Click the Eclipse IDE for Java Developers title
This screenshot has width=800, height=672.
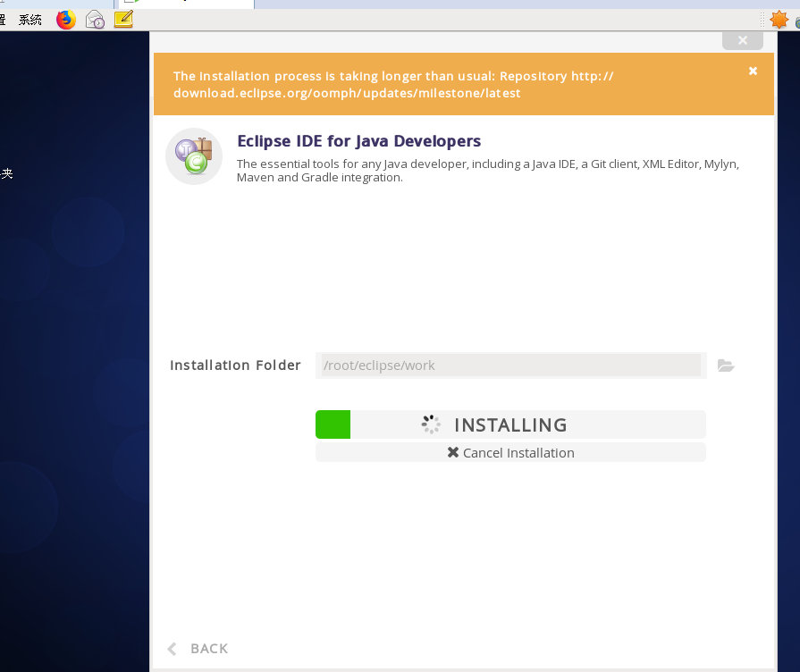point(358,140)
